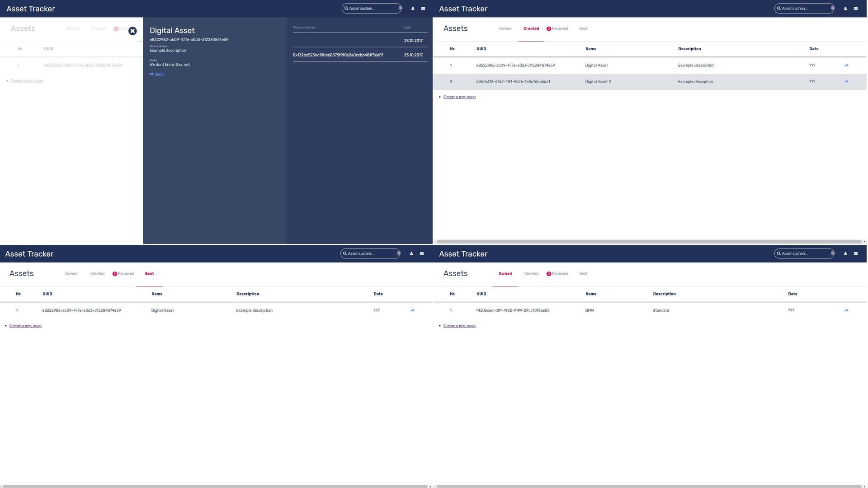Click the horizontal scrollbar of the Created panel
The image size is (868, 488).
tap(649, 242)
